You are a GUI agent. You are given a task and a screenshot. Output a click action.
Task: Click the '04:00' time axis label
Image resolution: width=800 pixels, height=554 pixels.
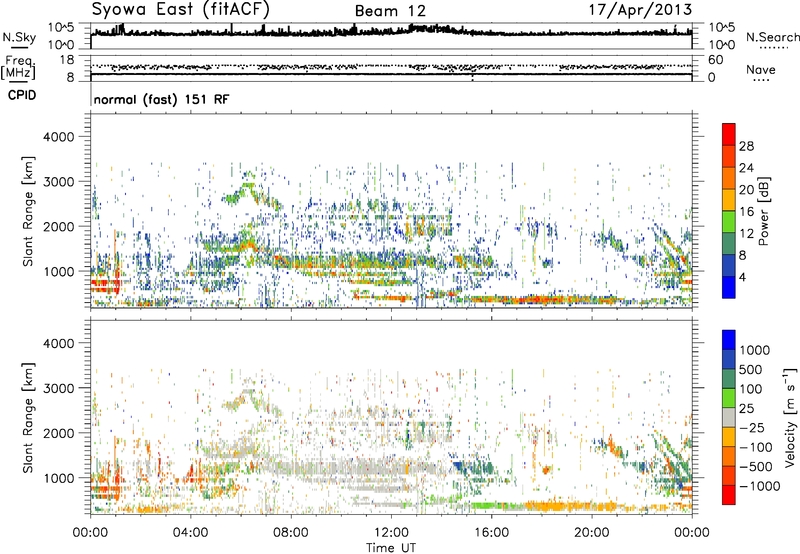[x=190, y=533]
